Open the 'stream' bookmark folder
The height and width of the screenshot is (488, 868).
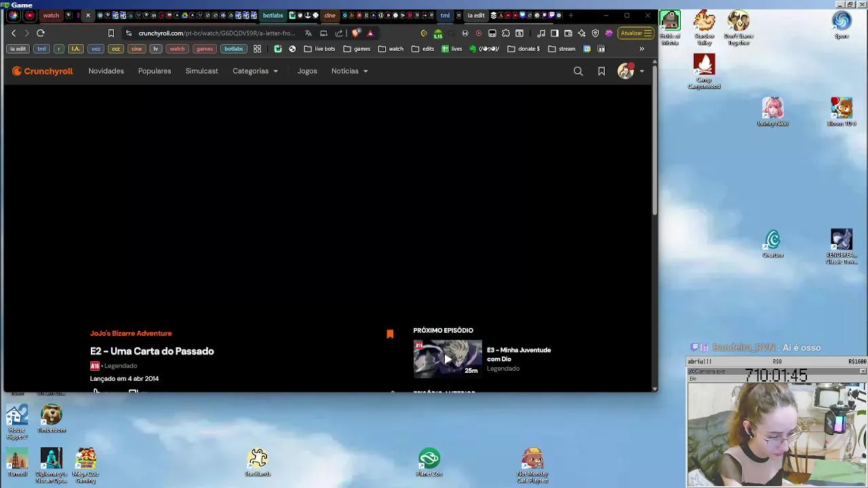[x=561, y=49]
